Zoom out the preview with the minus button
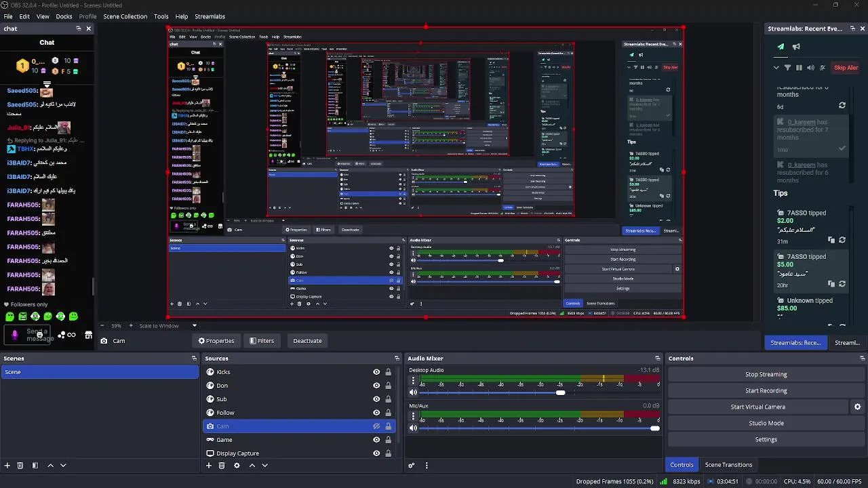The image size is (868, 488). [x=102, y=326]
